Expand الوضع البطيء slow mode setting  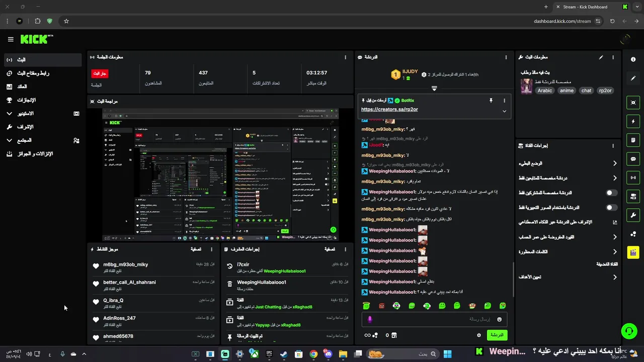tap(615, 163)
